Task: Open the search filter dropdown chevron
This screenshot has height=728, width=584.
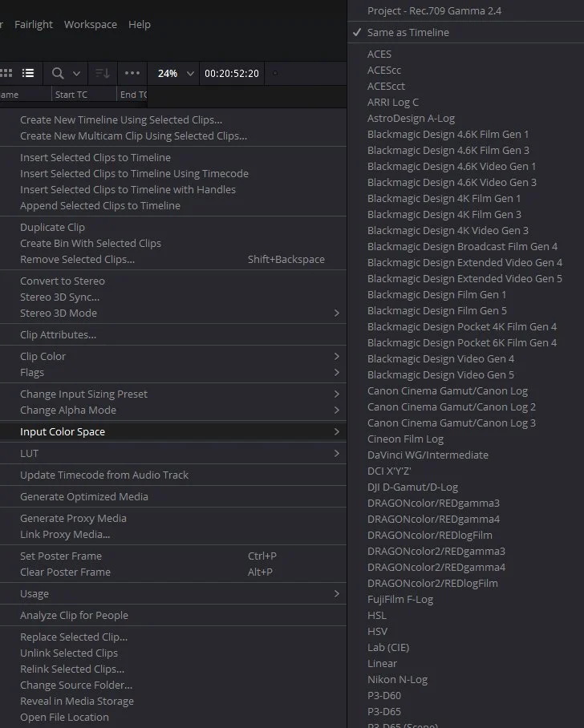Action: tap(77, 73)
